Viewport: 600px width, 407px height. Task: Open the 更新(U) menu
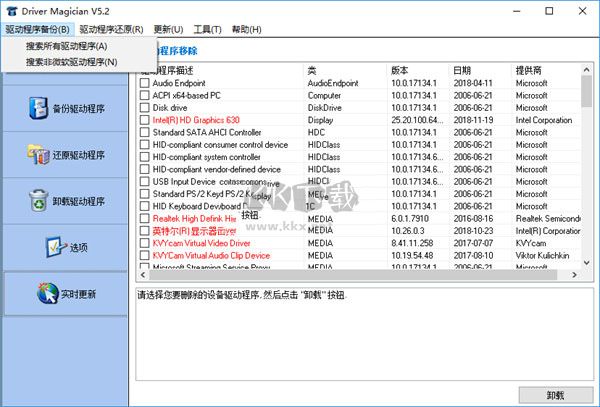click(168, 29)
